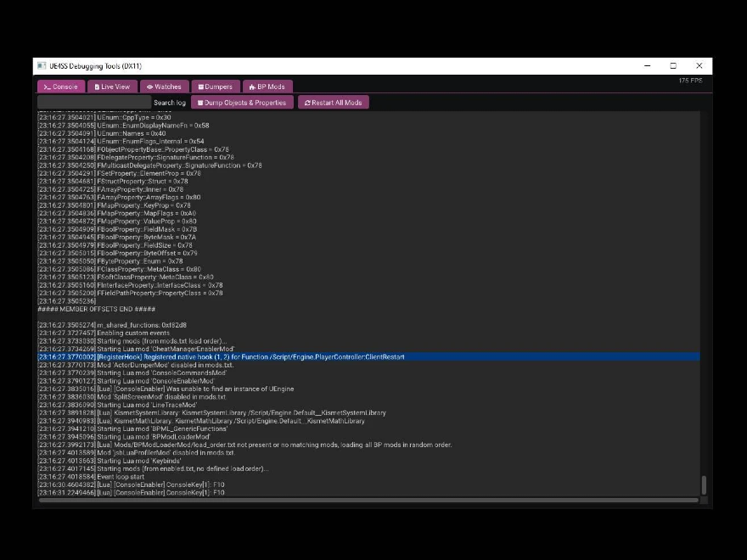Click the eye icon on Watches tab
This screenshot has height=560, width=747.
click(x=149, y=87)
